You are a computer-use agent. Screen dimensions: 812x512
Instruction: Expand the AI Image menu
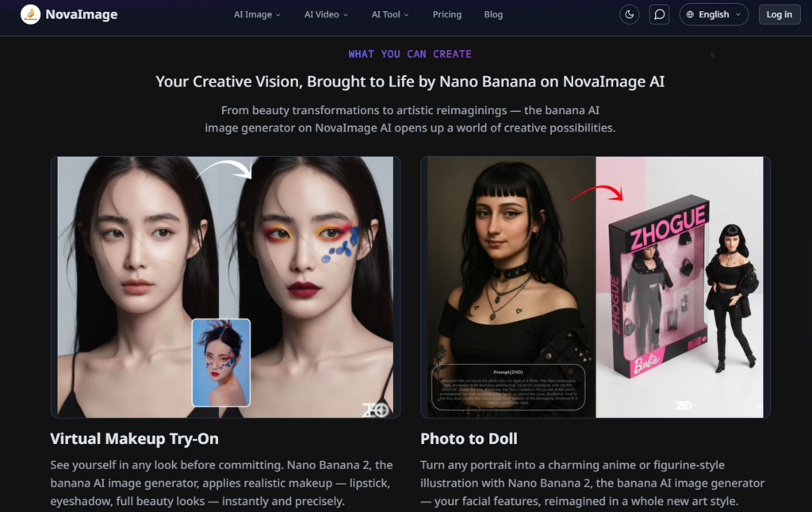tap(257, 14)
